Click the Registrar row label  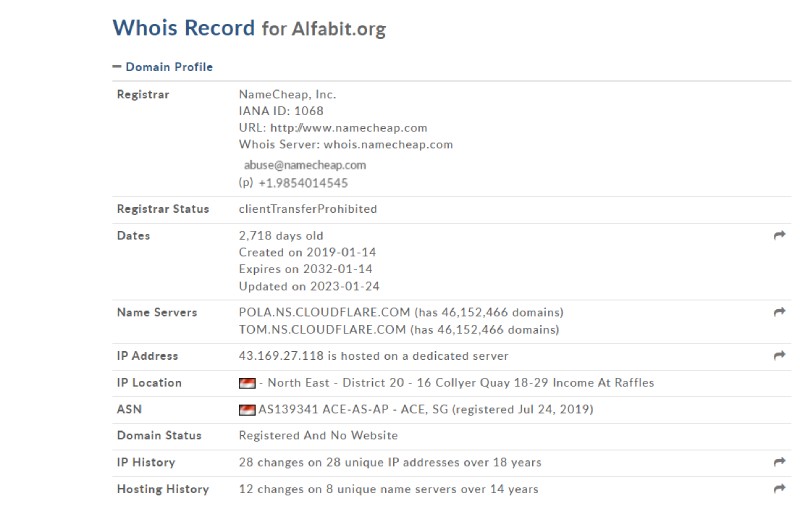tap(143, 94)
